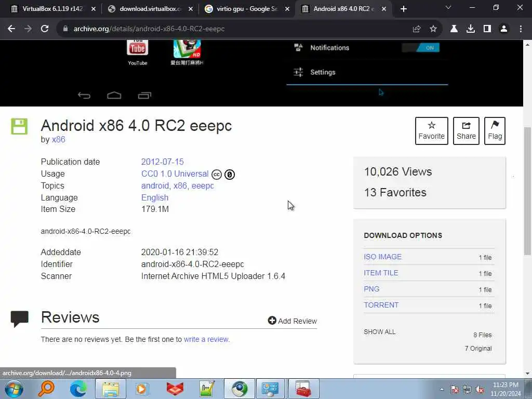The width and height of the screenshot is (532, 399).
Task: Open the media player taskbar icon
Action: point(142,389)
